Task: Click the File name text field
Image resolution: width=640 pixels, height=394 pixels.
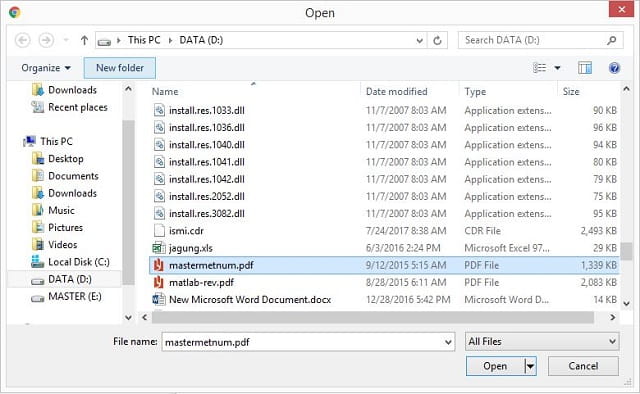Action: (x=302, y=342)
